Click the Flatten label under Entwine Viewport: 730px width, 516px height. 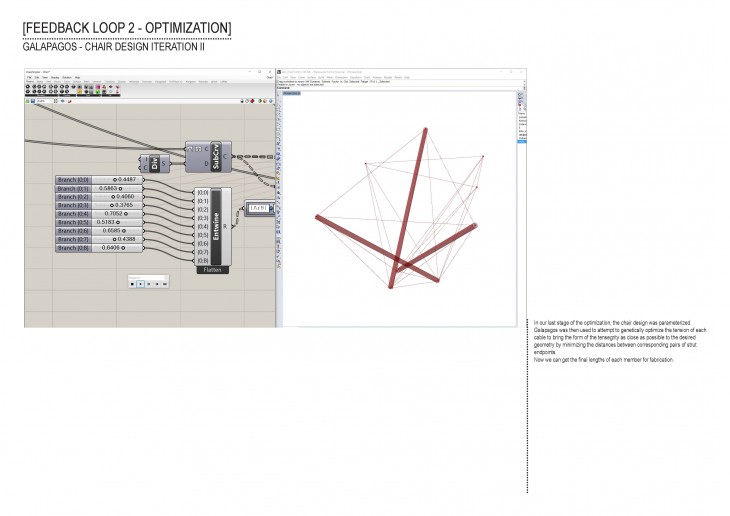tap(211, 270)
